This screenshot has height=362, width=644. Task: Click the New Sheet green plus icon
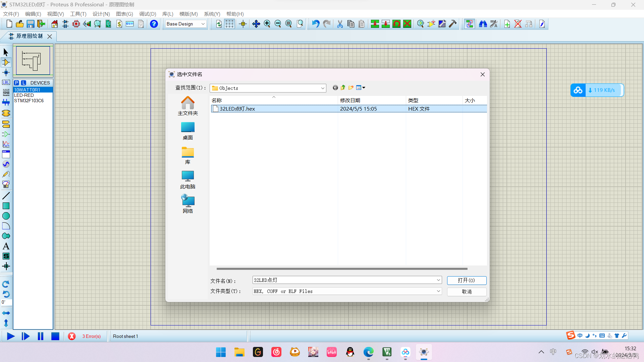(507, 24)
